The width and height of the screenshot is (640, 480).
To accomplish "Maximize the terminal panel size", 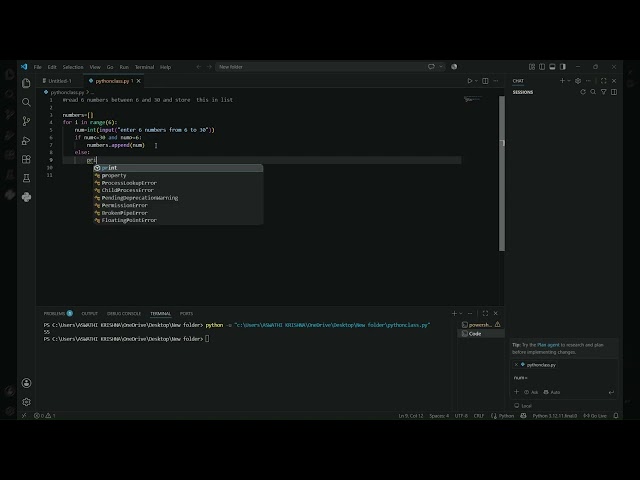I will pos(485,313).
